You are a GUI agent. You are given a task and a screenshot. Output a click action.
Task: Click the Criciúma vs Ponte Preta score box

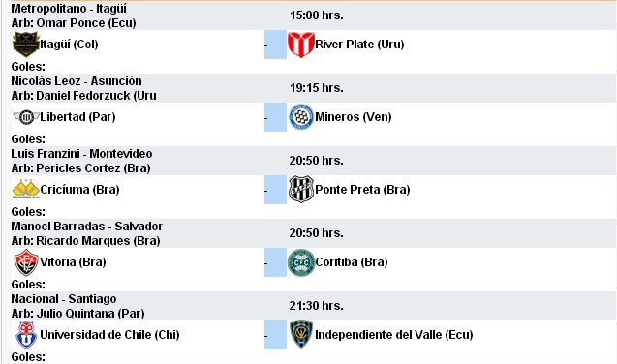[x=275, y=190]
